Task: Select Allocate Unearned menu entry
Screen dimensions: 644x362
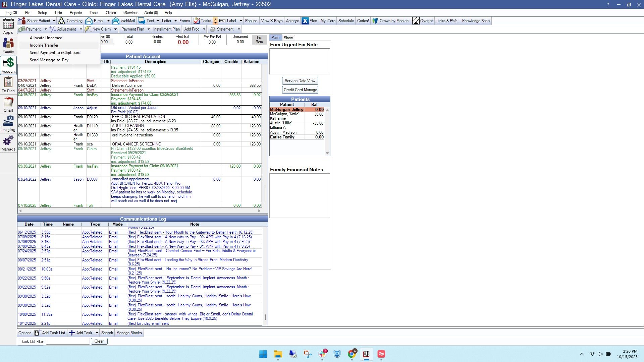Action: pos(46,38)
